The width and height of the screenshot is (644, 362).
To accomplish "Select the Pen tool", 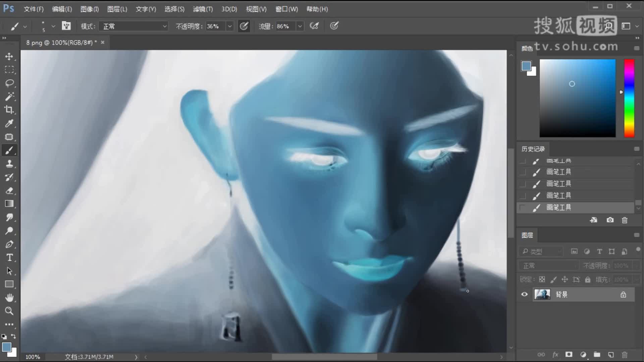I will tap(9, 244).
